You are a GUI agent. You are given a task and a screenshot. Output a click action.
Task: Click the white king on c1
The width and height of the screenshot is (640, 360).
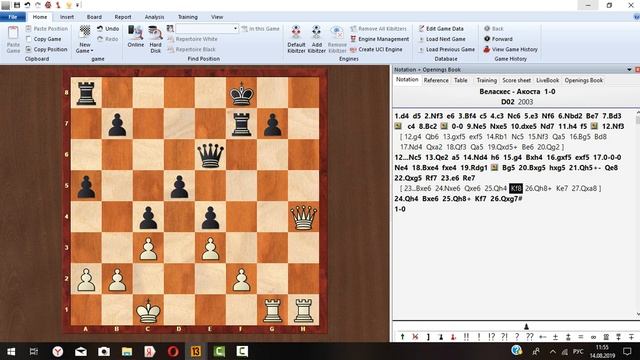pyautogui.click(x=148, y=310)
